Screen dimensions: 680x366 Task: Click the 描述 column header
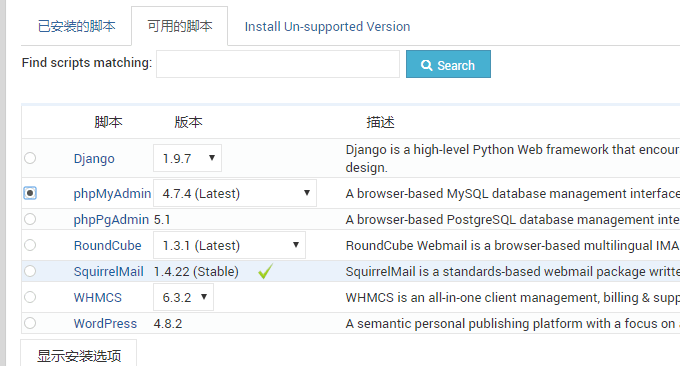tap(380, 122)
